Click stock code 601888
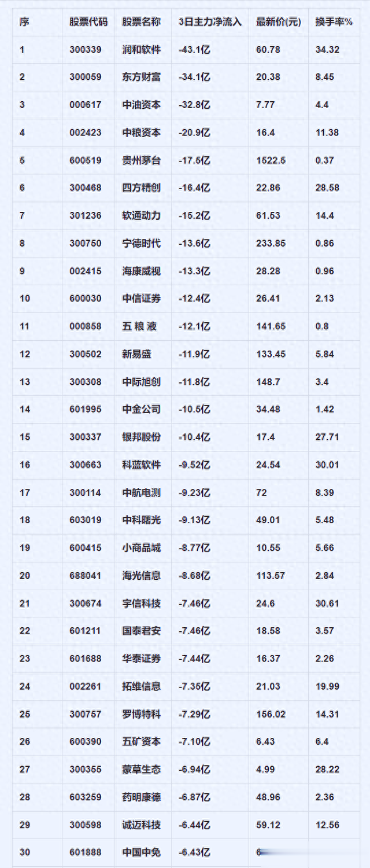370x868 pixels. 85,852
